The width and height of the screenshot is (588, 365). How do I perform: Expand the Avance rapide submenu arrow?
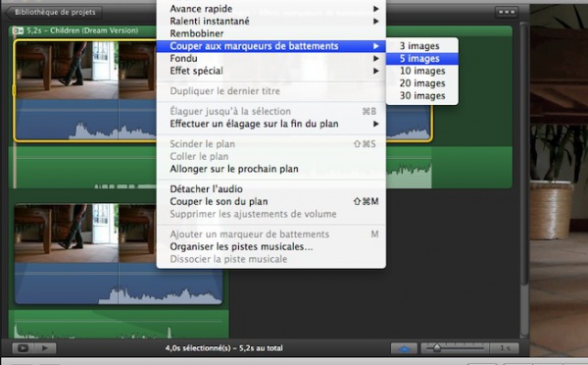pyautogui.click(x=375, y=9)
